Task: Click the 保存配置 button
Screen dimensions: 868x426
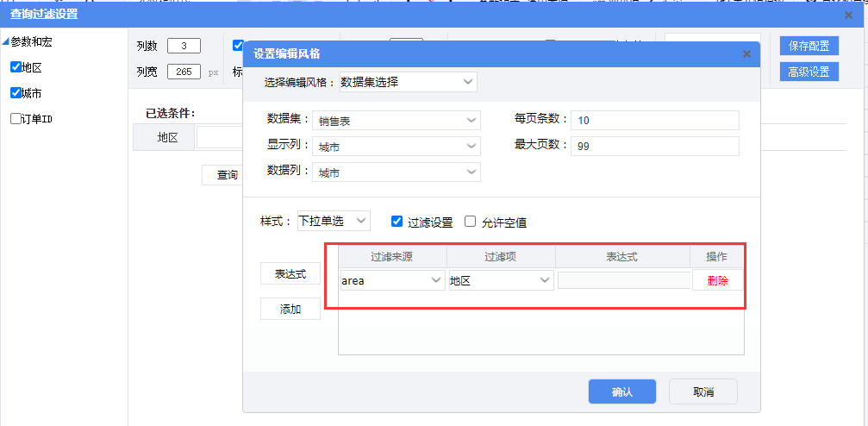Action: click(809, 46)
